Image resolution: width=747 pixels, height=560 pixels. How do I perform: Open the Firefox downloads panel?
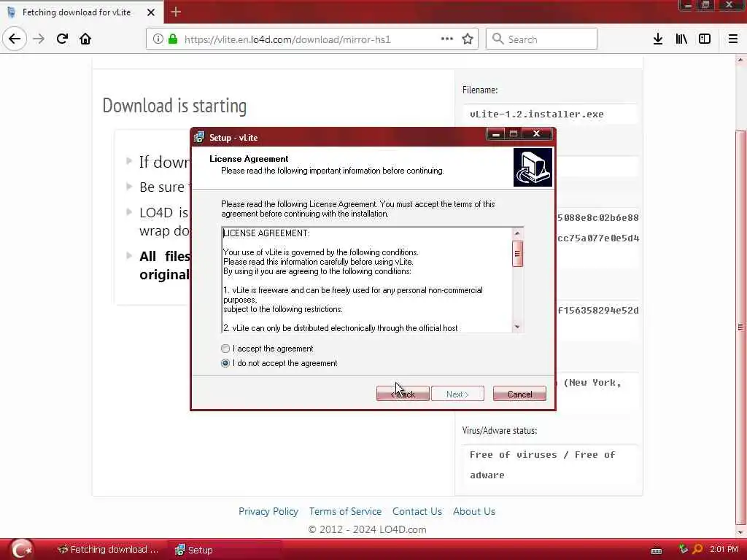(658, 39)
